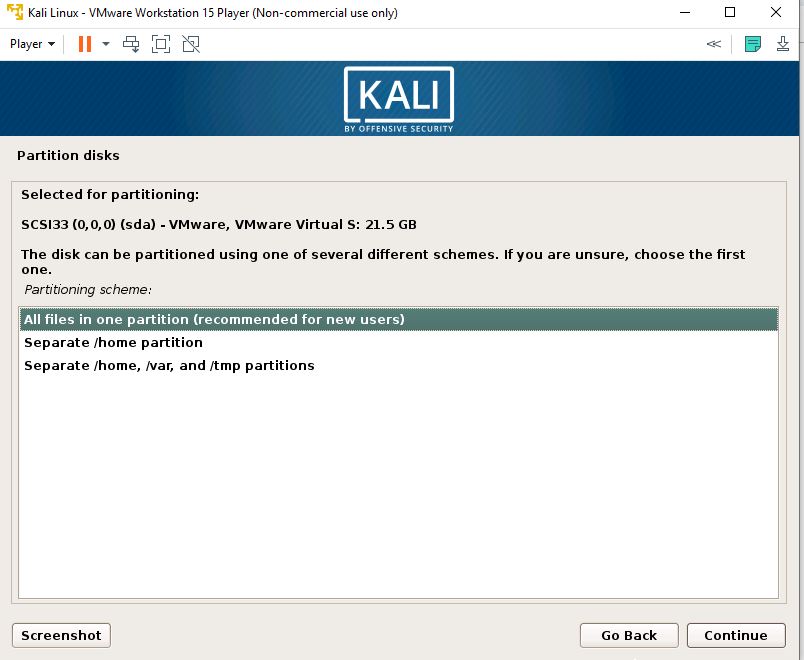Screen dimensions: 804x660
Task: Open the teal note icon on the right toolbar
Action: [752, 44]
